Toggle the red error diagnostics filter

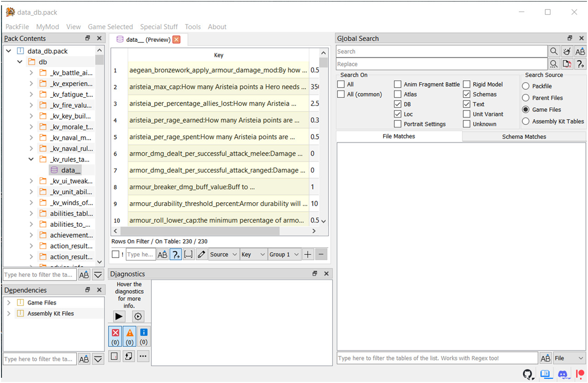[x=115, y=336]
